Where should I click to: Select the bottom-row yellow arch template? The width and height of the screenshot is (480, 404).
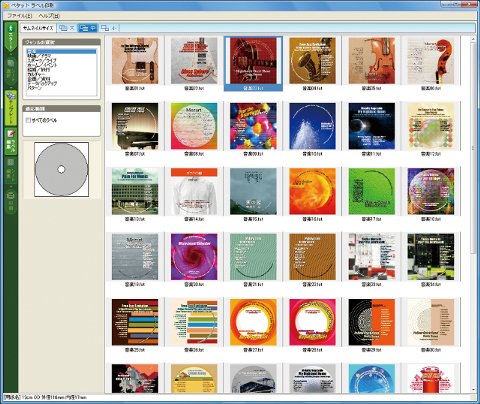point(194,378)
